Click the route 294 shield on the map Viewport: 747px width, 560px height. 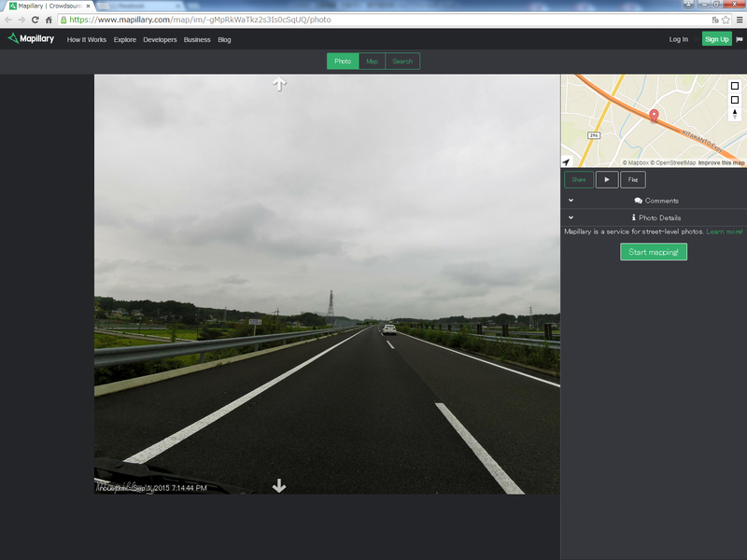[594, 135]
